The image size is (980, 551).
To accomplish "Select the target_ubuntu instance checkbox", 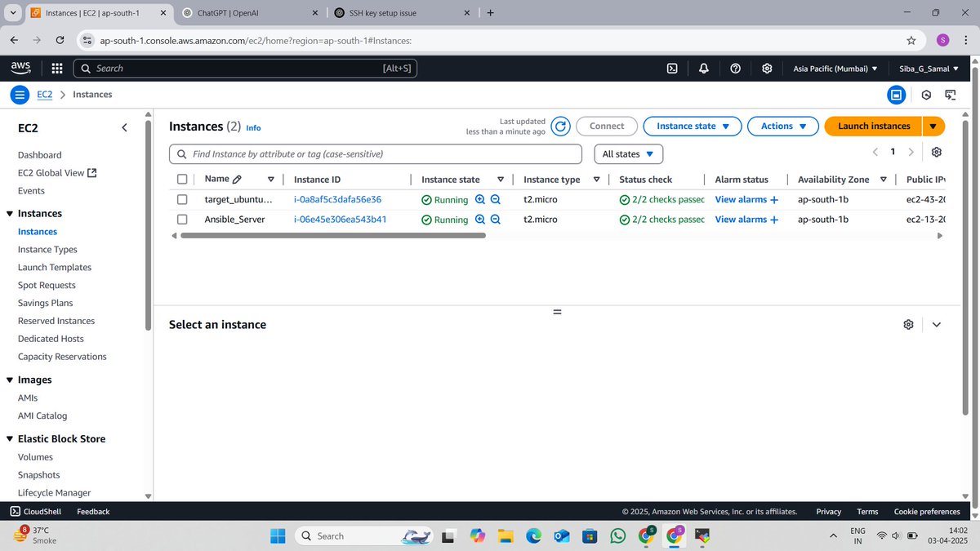I will 182,199.
